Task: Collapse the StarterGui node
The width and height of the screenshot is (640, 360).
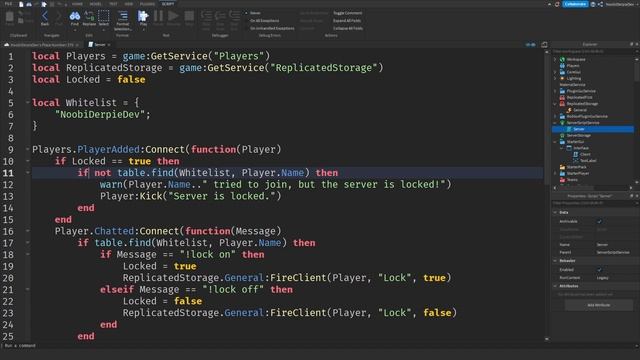Action: (555, 142)
